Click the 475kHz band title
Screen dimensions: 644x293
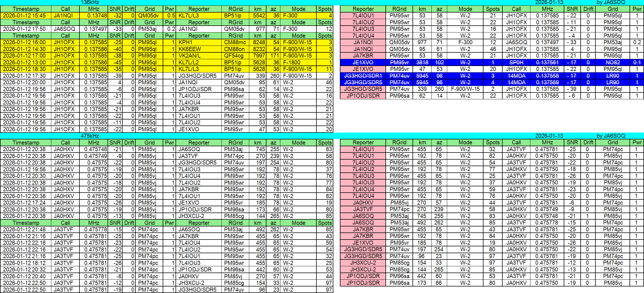pyautogui.click(x=90, y=136)
